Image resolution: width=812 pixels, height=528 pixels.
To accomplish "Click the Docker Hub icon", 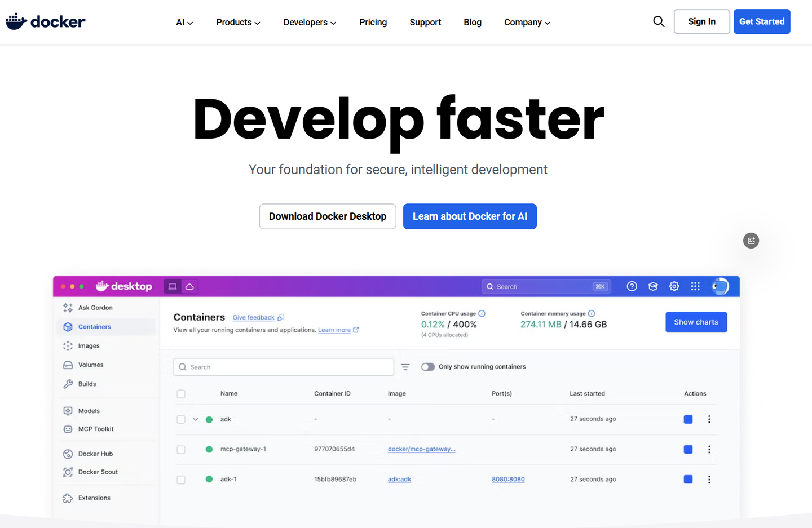I will pos(68,454).
